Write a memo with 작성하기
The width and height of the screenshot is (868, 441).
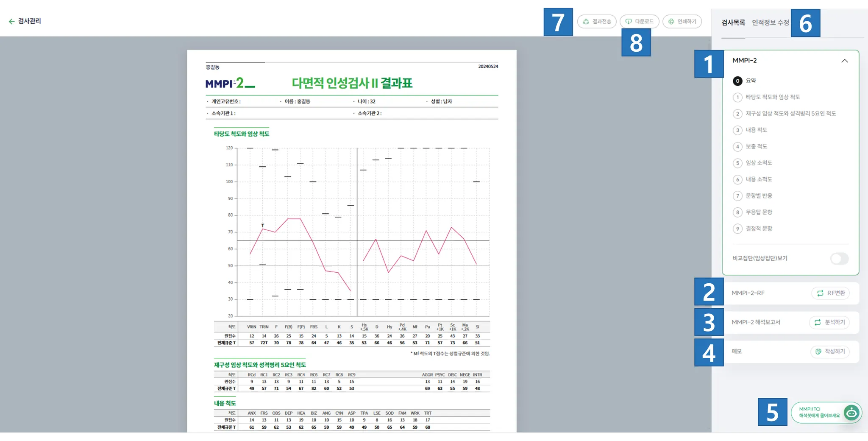click(830, 352)
